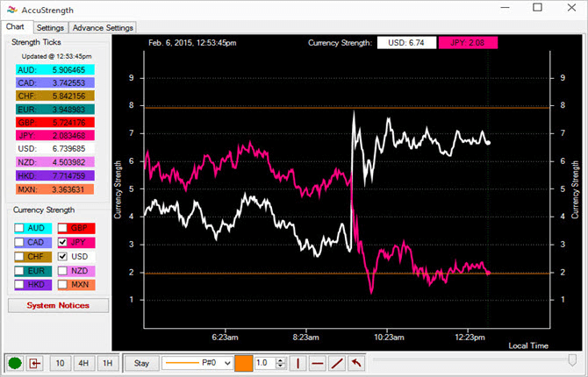This screenshot has height=377, width=588.
Task: Click the orange line color swatch
Action: 244,363
